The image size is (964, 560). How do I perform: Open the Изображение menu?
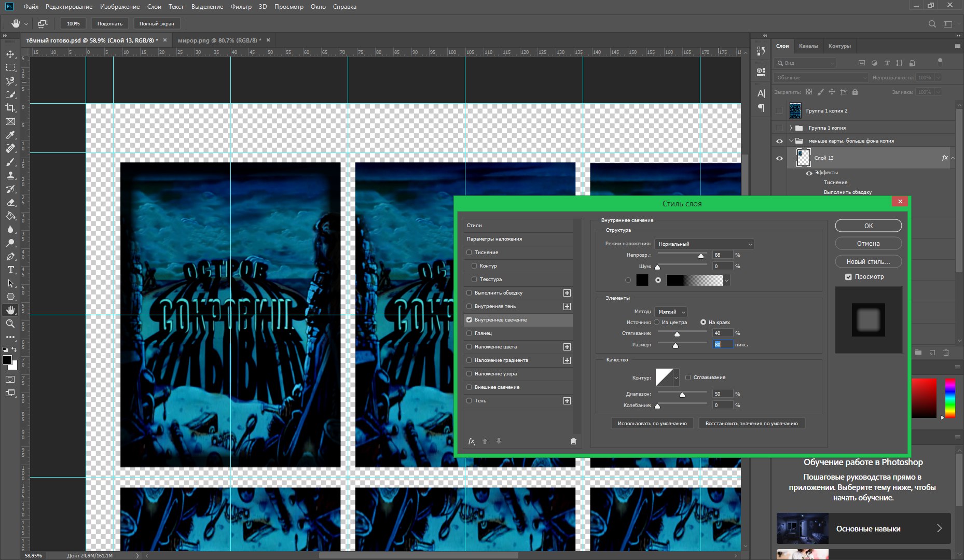[120, 7]
